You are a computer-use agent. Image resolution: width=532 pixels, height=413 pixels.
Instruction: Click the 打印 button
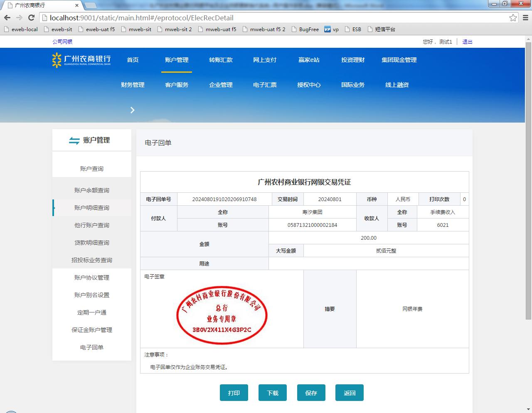(x=234, y=393)
